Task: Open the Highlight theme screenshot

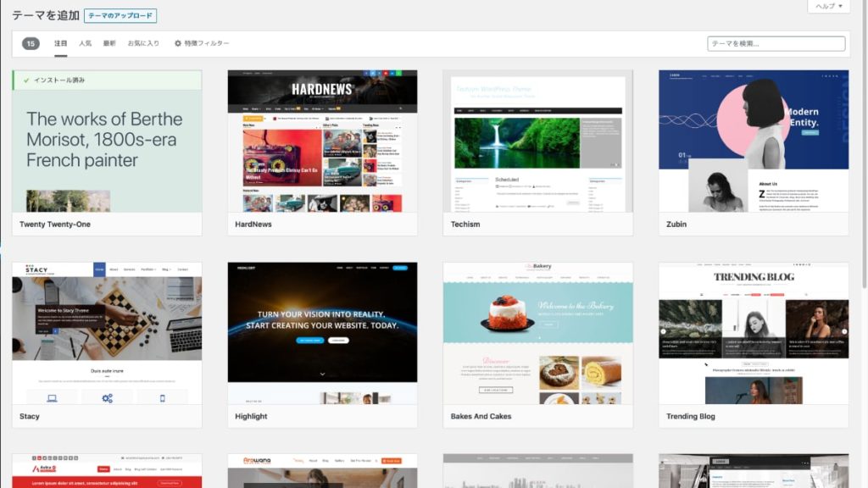Action: click(322, 333)
